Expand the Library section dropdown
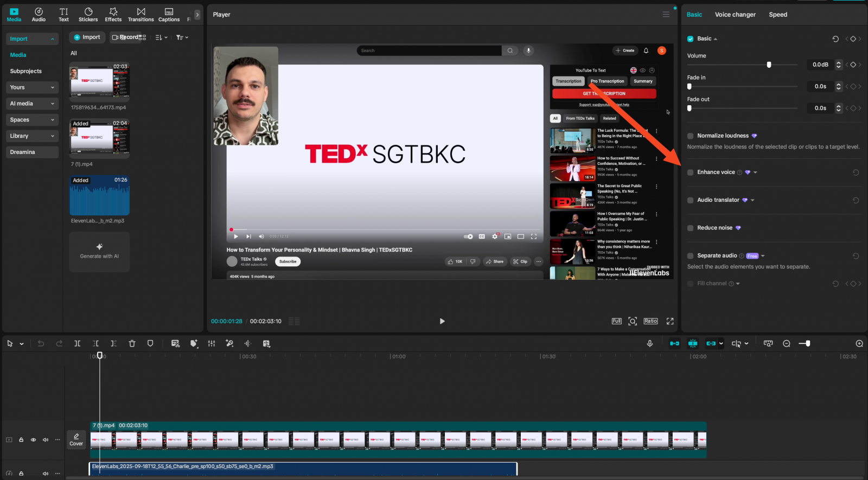The height and width of the screenshot is (480, 868). [x=33, y=136]
